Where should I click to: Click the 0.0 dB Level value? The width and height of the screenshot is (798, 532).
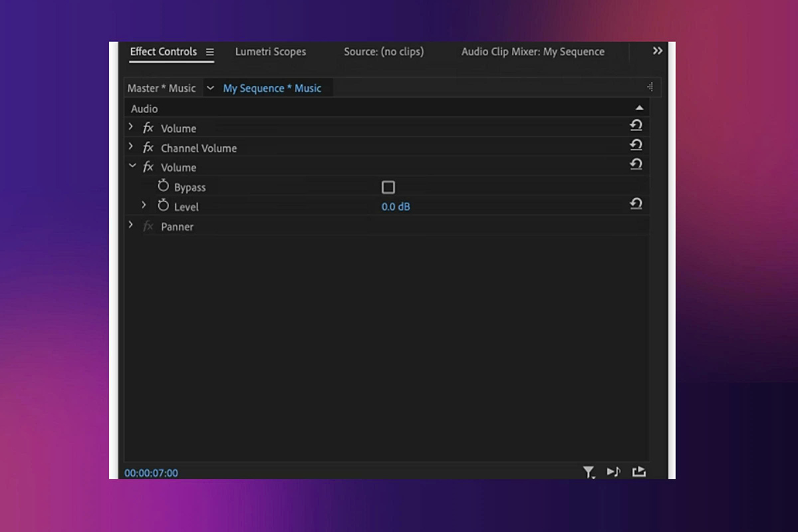(395, 206)
